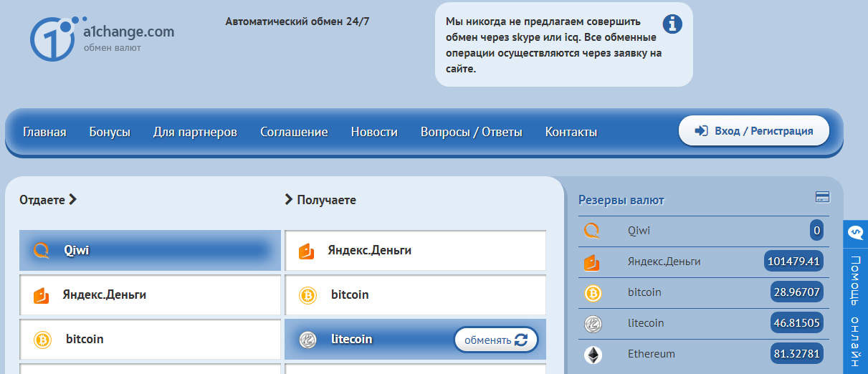Click the litecoin icon in reserves list
The image size is (868, 374).
pos(593,323)
